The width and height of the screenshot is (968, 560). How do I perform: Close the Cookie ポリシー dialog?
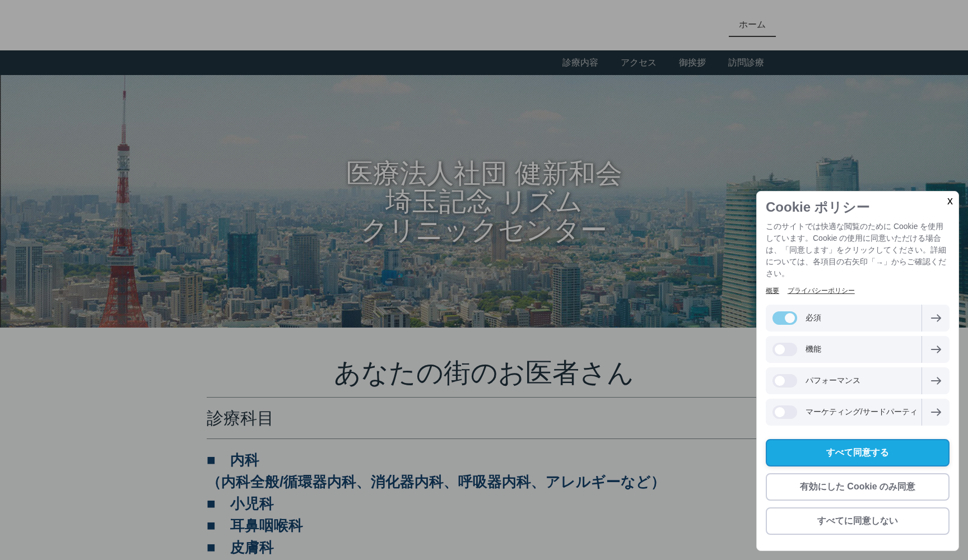[950, 202]
